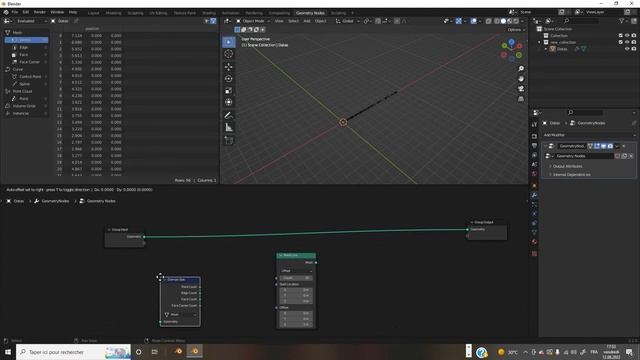Select the Edge domain in spreadsheet

click(x=27, y=47)
